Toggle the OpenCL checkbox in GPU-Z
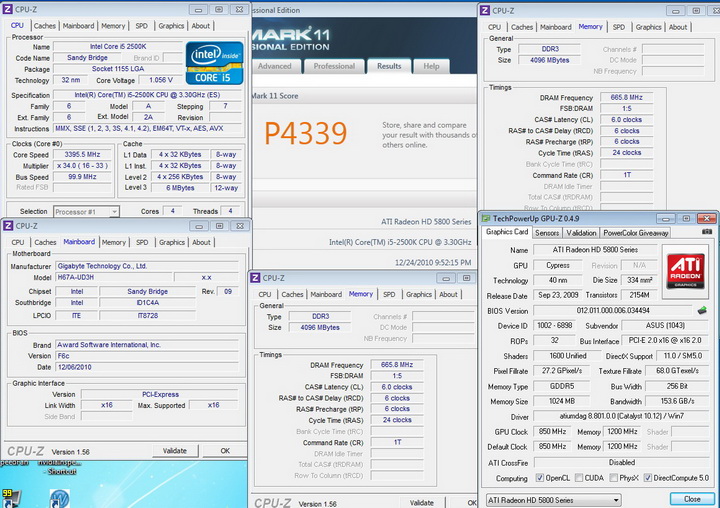 540,478
